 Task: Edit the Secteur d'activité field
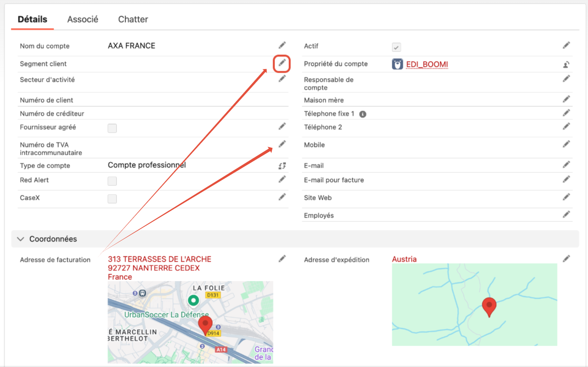282,79
